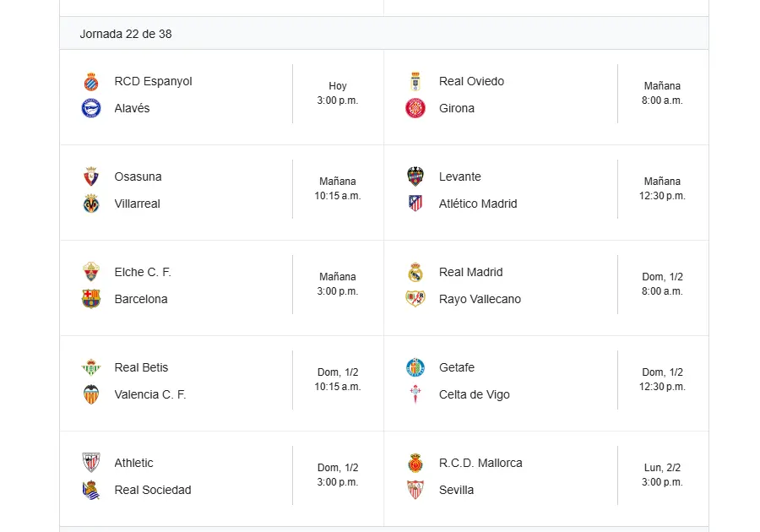Open the Real Oviedo team link

point(471,81)
